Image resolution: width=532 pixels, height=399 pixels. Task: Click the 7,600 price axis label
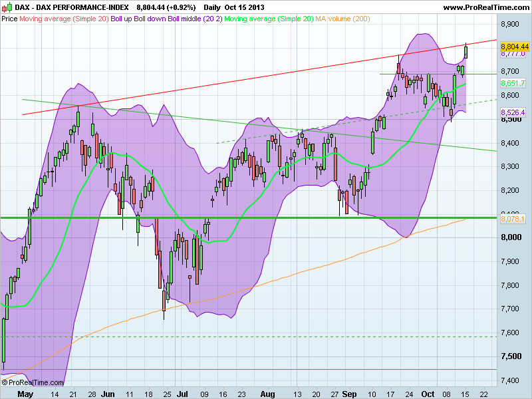tap(510, 332)
